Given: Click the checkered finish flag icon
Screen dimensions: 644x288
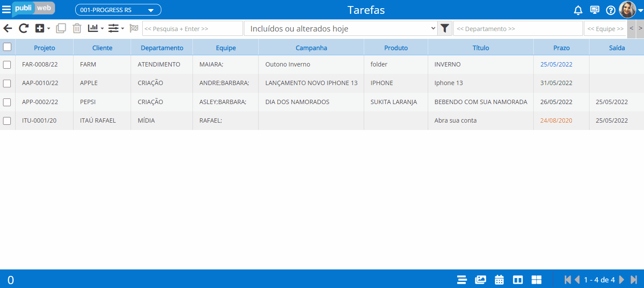Looking at the screenshot, I should 134,28.
